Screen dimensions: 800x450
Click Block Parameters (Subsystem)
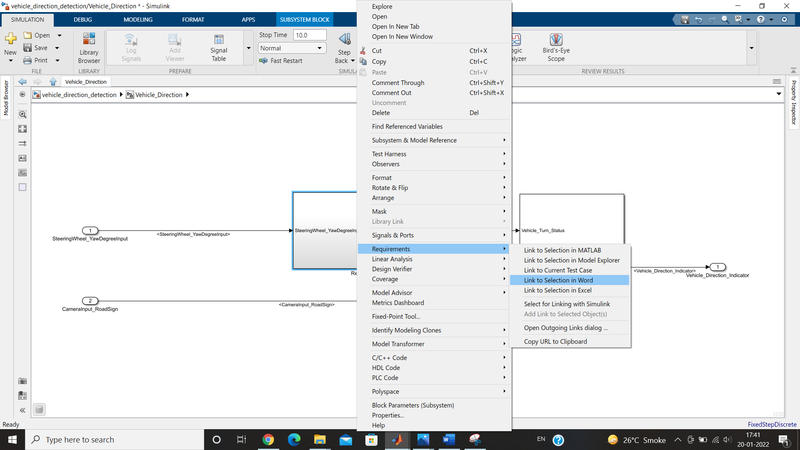[434, 405]
